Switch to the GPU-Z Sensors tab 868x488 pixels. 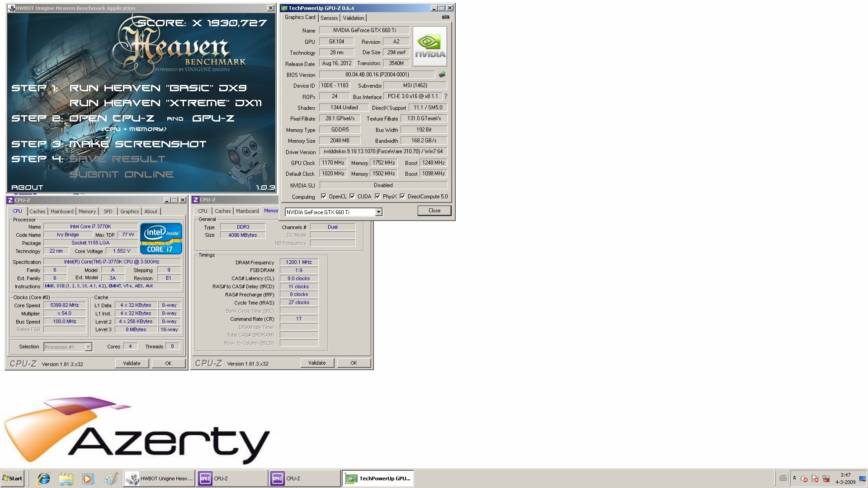coord(329,18)
